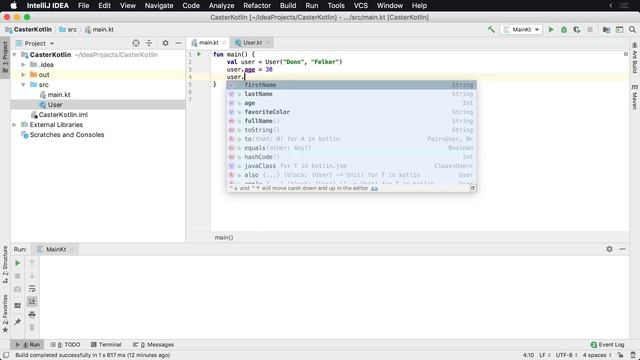640x360 pixels.
Task: Click the Collapse All icon in Project panel
Action: (149, 43)
